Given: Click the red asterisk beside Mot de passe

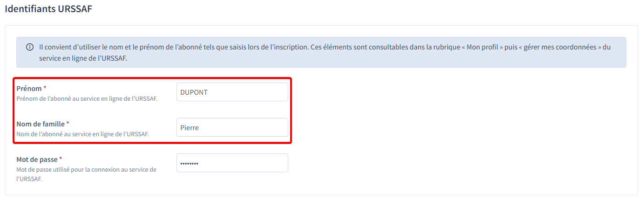Looking at the screenshot, I should 61,159.
